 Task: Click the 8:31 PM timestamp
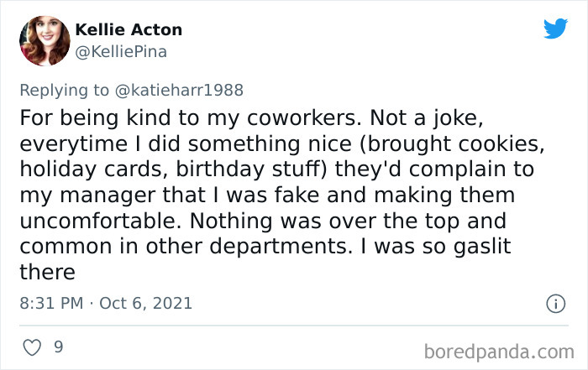click(x=50, y=302)
